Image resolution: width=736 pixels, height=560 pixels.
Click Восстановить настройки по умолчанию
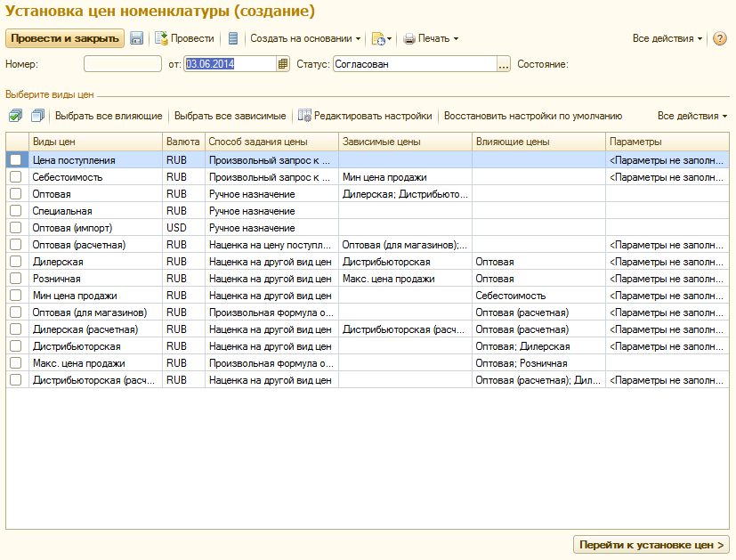coord(532,116)
